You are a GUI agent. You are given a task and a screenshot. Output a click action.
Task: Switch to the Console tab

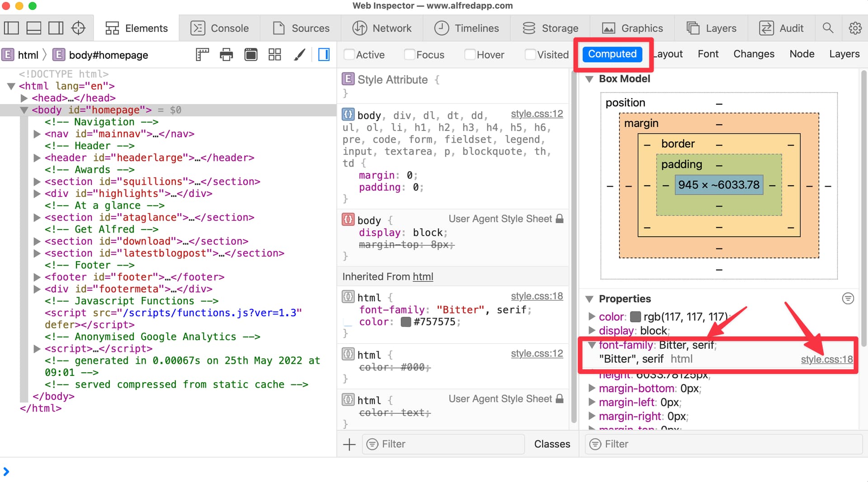tap(220, 28)
